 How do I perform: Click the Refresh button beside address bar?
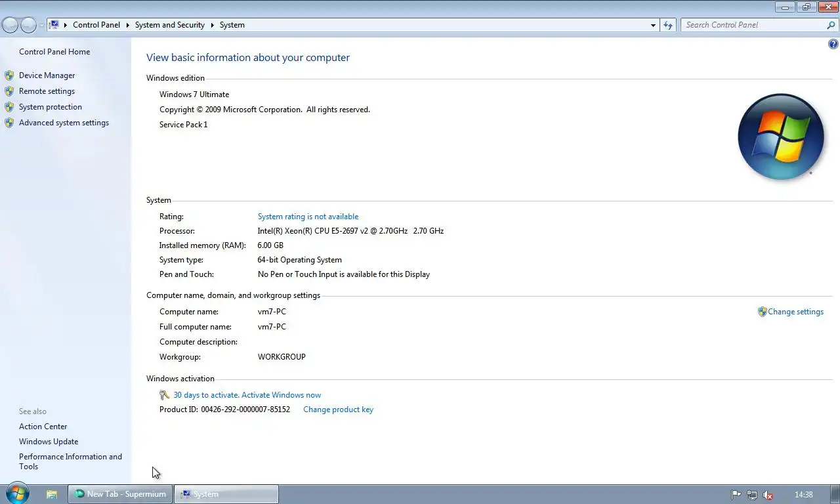pos(668,25)
